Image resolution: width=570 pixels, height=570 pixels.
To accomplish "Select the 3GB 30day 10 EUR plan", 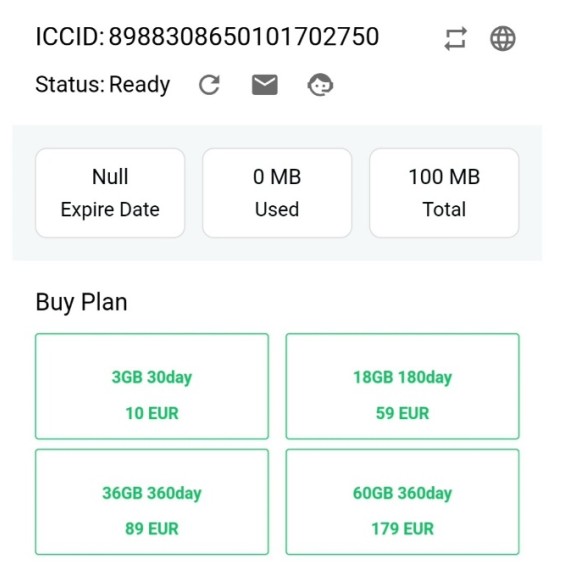I will click(x=152, y=386).
